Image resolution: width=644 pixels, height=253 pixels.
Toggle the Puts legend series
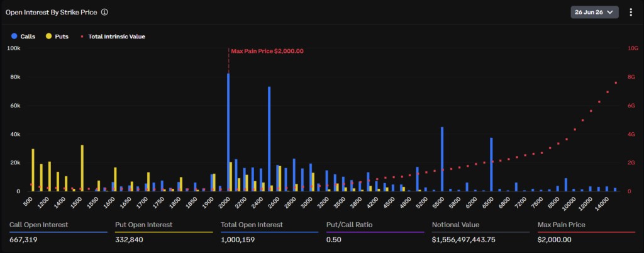tap(57, 37)
